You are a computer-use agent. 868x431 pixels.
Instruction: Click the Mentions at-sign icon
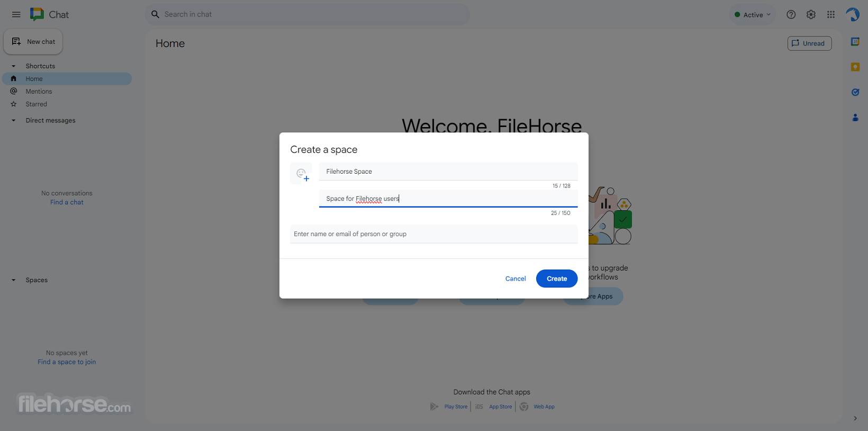[14, 91]
